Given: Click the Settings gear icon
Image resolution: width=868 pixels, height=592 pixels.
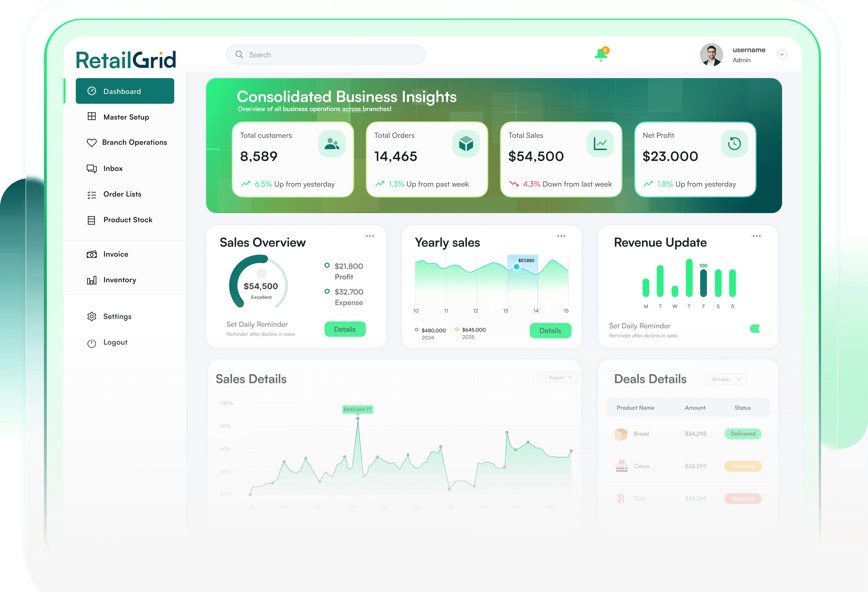Looking at the screenshot, I should pos(92,316).
